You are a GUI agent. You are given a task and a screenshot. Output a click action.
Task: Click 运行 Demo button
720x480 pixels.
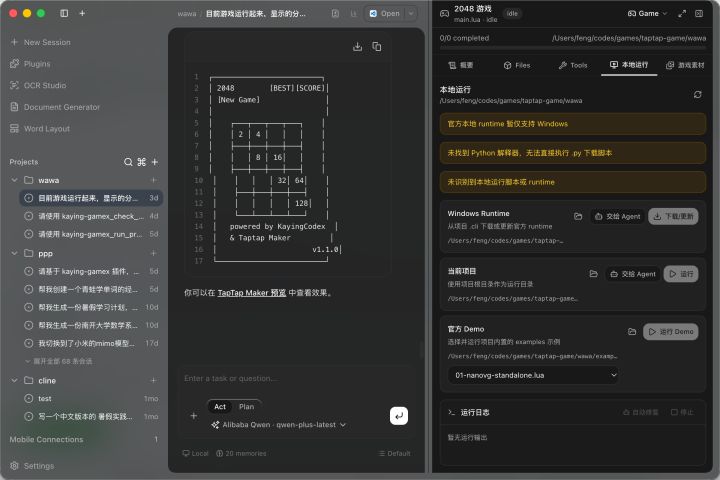point(670,332)
